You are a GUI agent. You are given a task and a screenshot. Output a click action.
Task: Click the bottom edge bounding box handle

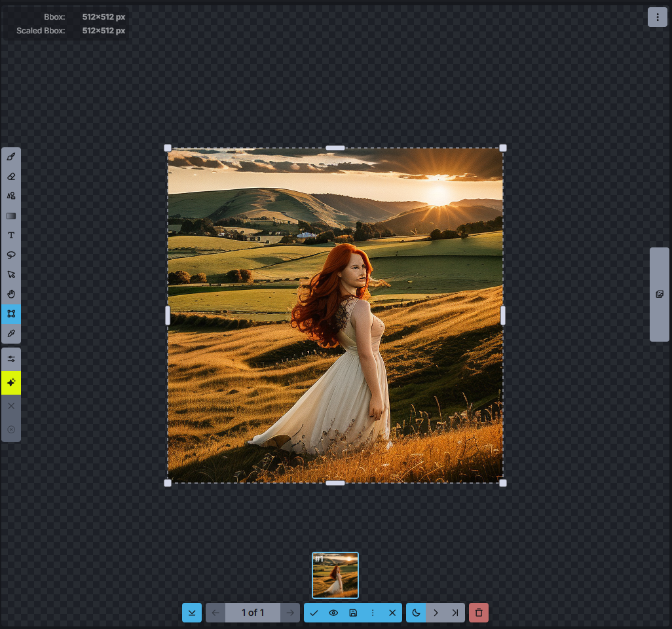coord(335,483)
